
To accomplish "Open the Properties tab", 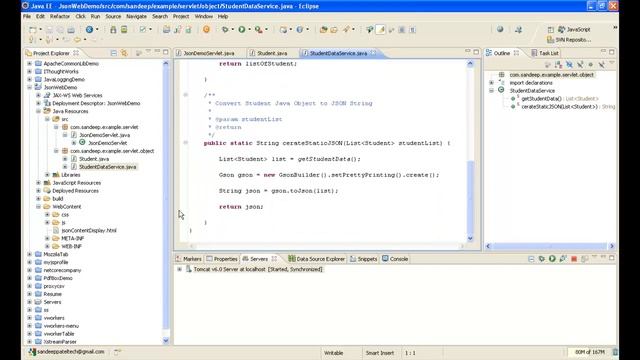I will (222, 259).
